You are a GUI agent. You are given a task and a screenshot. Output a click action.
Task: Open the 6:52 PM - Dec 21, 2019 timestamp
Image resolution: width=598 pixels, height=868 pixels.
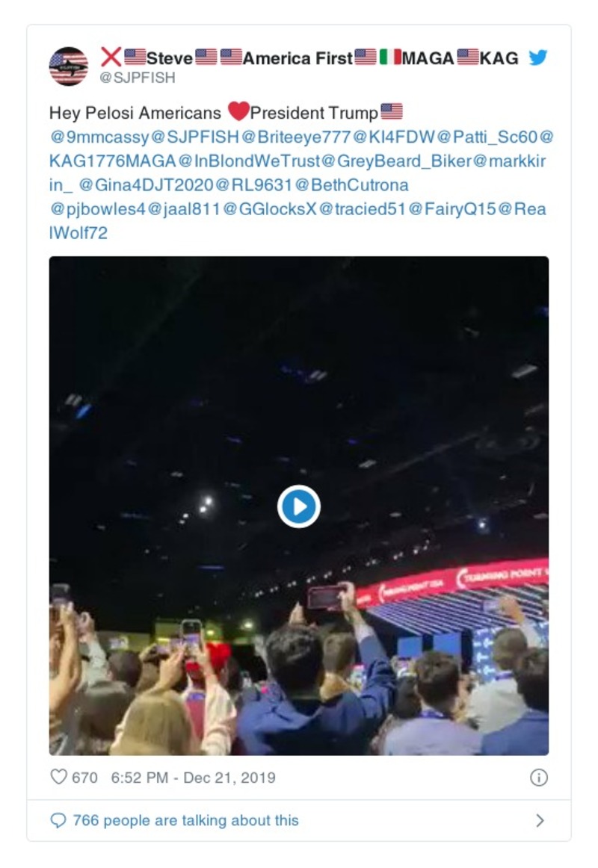coord(194,777)
